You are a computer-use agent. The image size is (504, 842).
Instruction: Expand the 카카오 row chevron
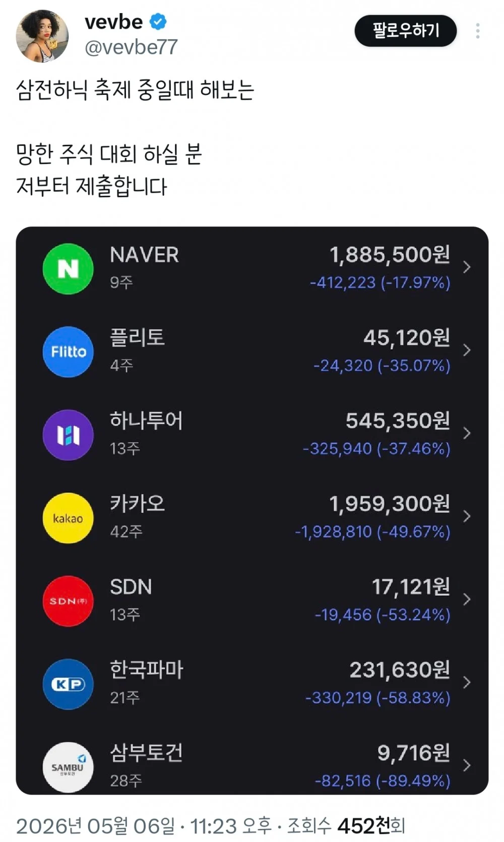click(467, 516)
